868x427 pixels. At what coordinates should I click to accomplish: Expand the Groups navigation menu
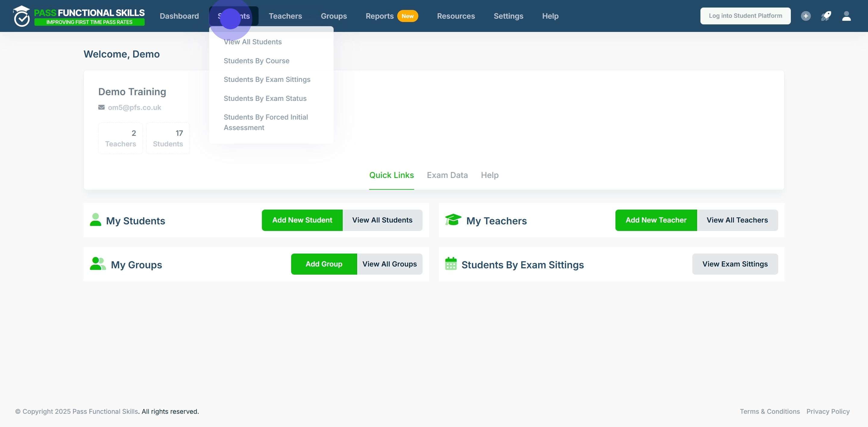coord(334,16)
